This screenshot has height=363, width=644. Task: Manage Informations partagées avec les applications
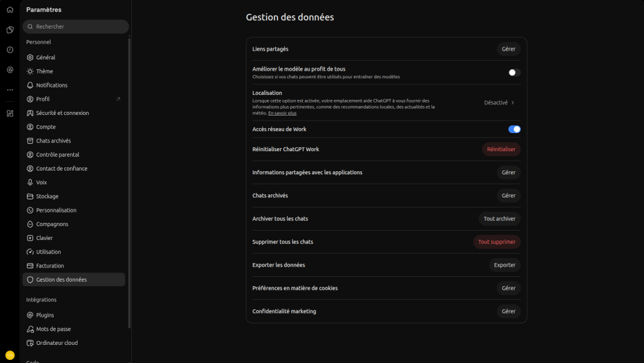click(508, 172)
